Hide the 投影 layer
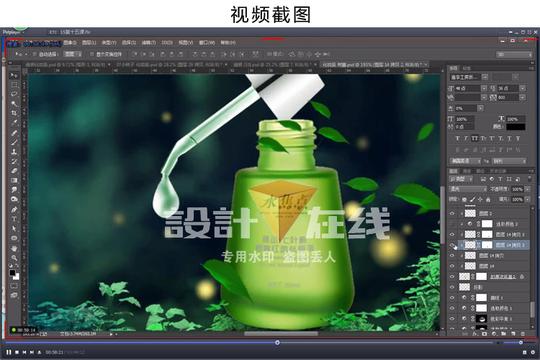The width and height of the screenshot is (540, 360). (x=453, y=287)
